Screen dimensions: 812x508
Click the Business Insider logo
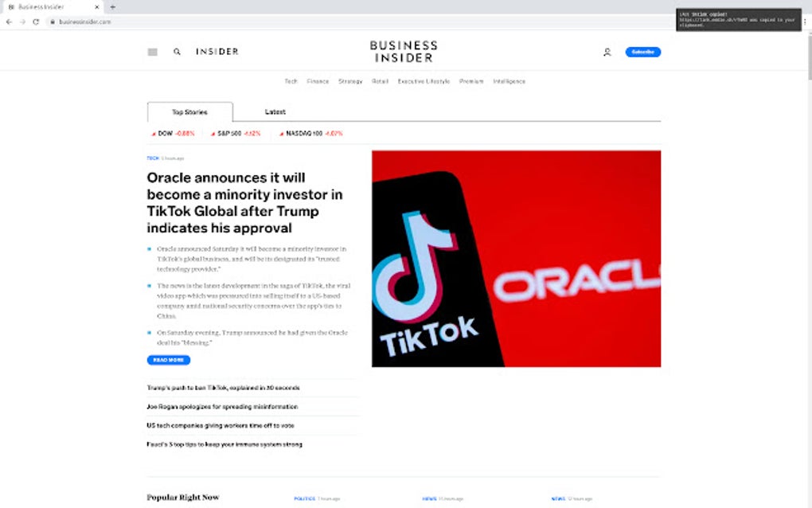pos(403,50)
